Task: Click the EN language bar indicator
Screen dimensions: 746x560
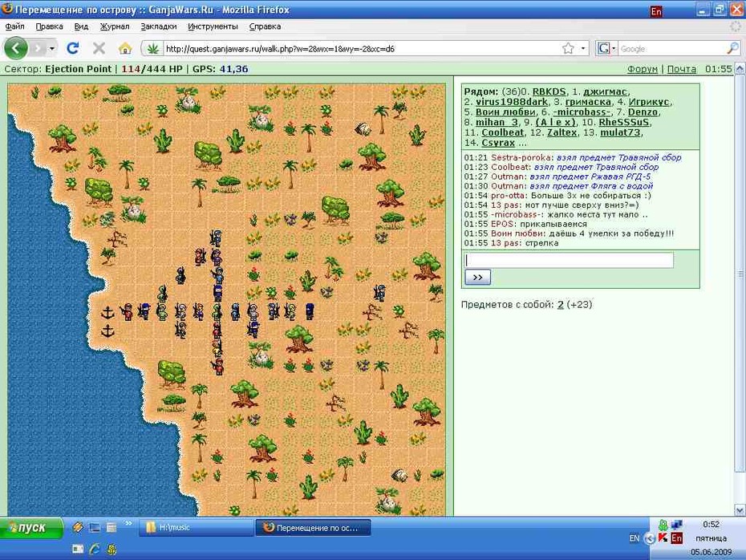Action: (x=635, y=538)
